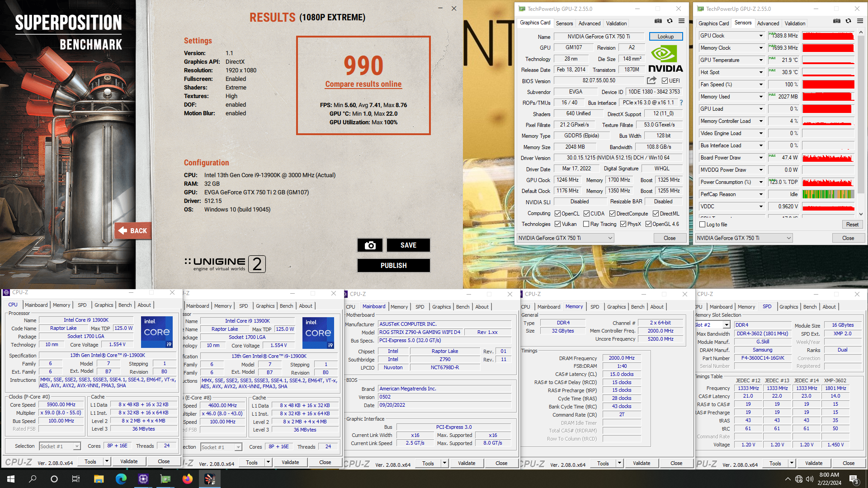Expand the Memory Clock sensor dropdown
Screen dimensions: 868x488
point(761,48)
